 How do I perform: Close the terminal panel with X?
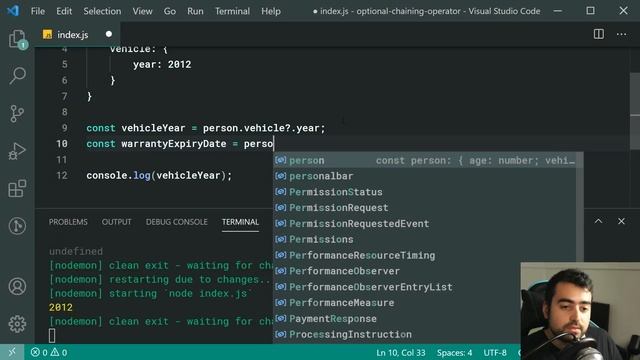coord(621,221)
